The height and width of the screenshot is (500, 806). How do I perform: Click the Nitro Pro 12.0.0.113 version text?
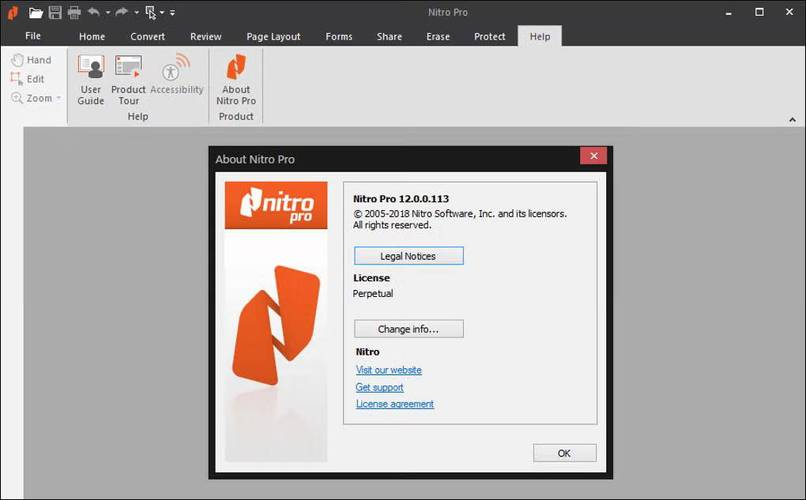(x=401, y=199)
